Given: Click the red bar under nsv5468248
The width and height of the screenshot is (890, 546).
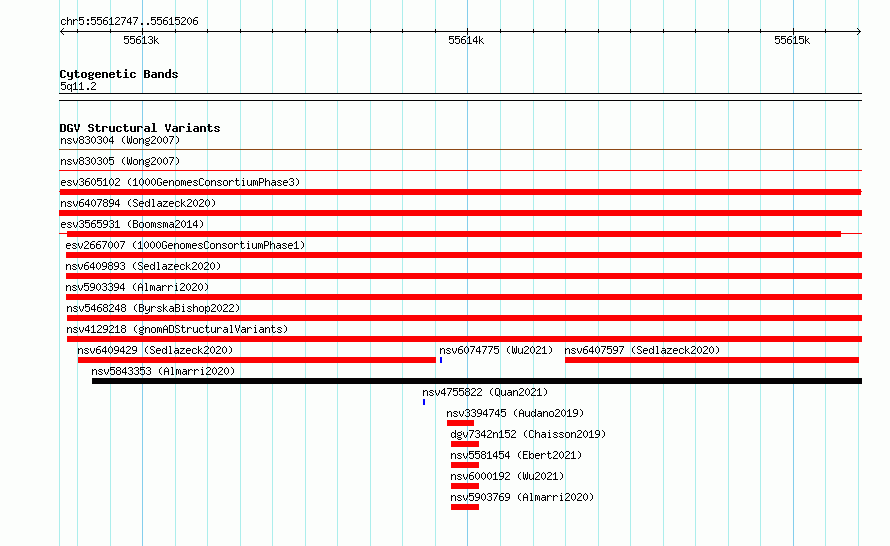Looking at the screenshot, I should coord(464,318).
